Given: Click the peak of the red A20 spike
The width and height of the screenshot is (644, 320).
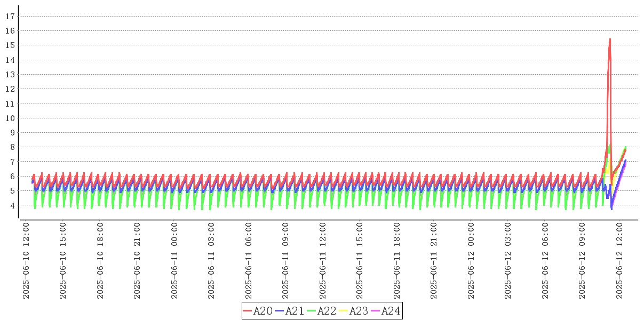Looking at the screenshot, I should pos(610,39).
